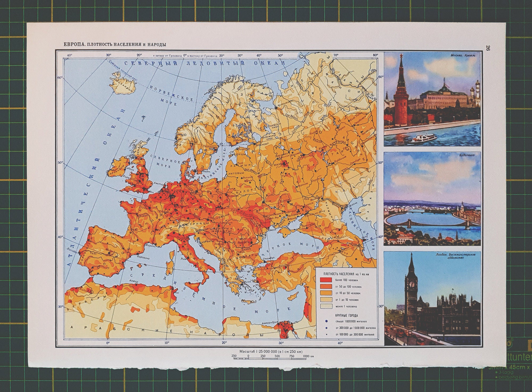Click the 'свыше 1 000 000 жителей' dot symbol

[x=326, y=321]
